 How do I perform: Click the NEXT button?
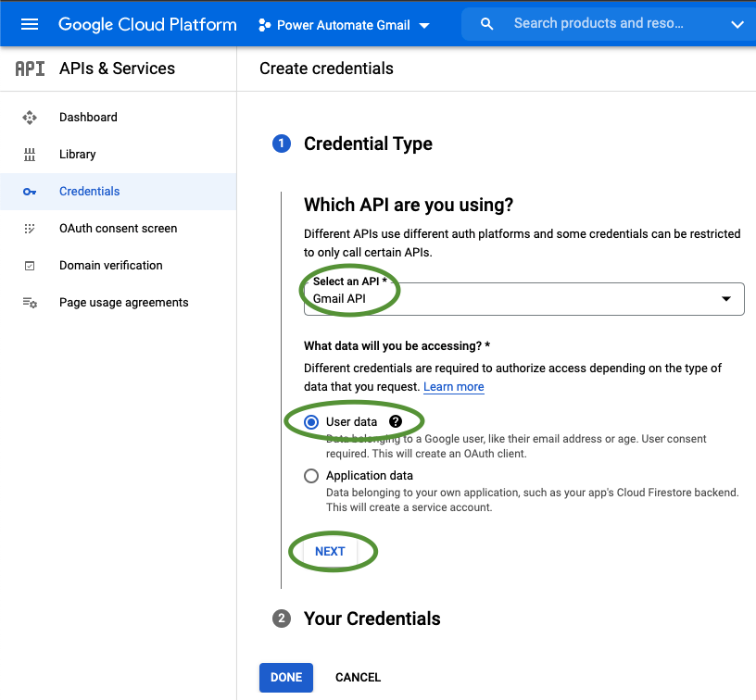331,551
